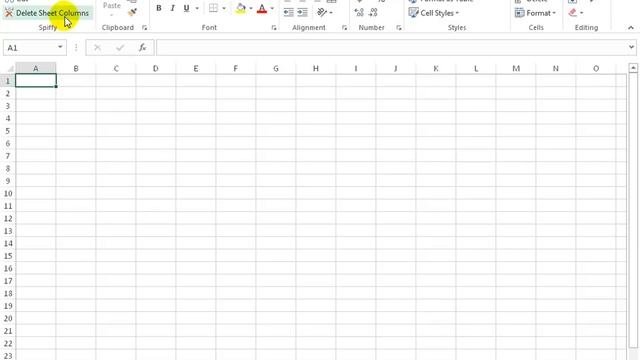Click the Cancel X in the formula bar
640x360 pixels.
[97, 48]
